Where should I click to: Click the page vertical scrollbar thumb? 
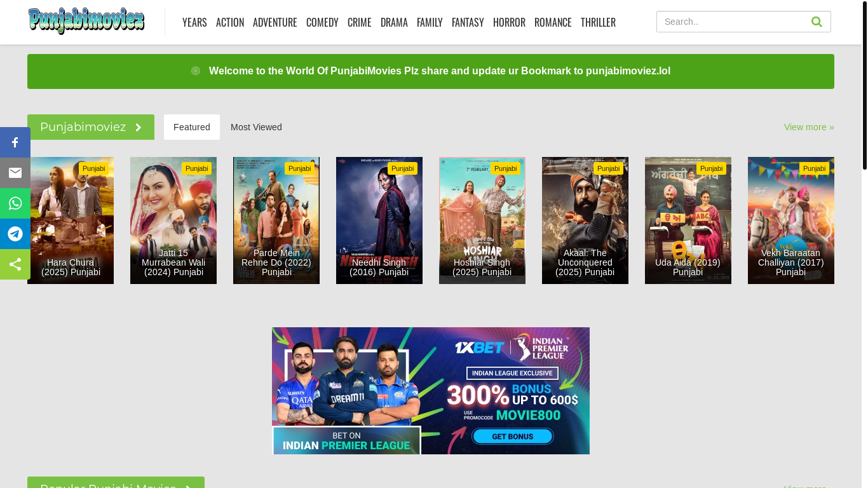click(x=865, y=86)
